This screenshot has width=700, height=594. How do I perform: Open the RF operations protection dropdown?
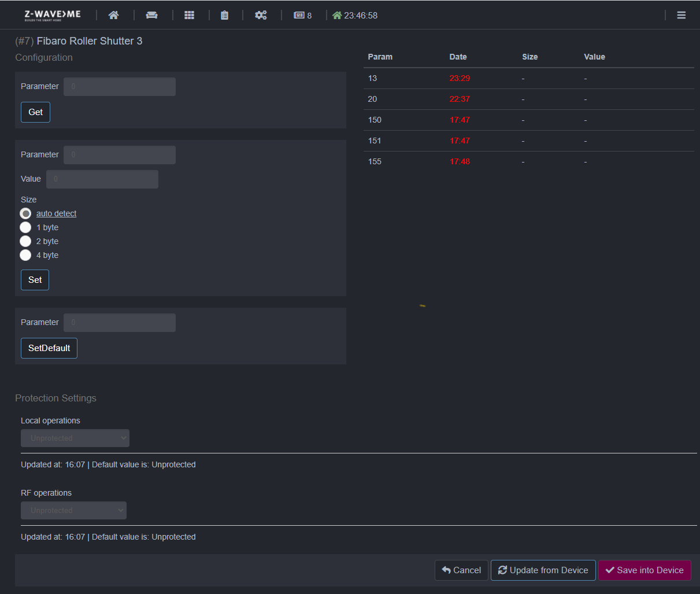point(73,510)
